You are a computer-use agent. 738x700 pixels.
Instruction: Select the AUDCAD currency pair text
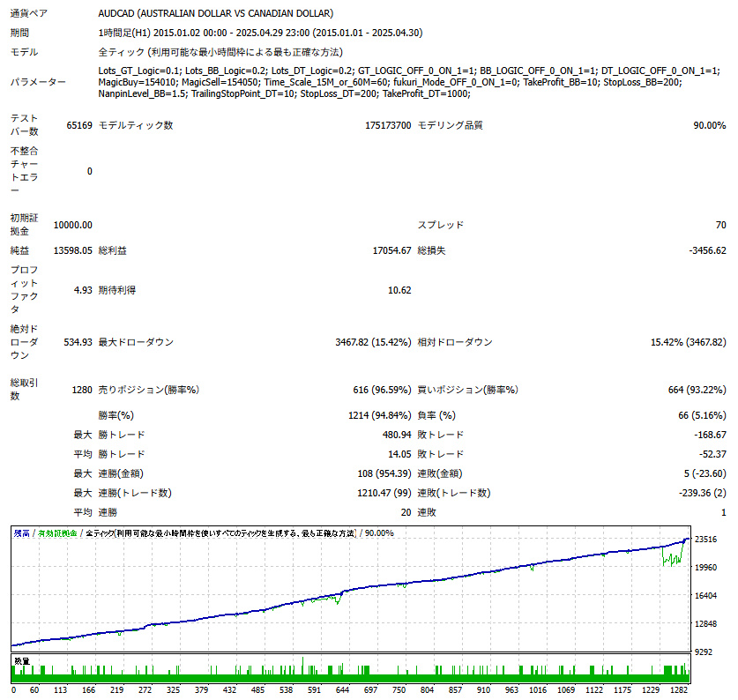[215, 13]
